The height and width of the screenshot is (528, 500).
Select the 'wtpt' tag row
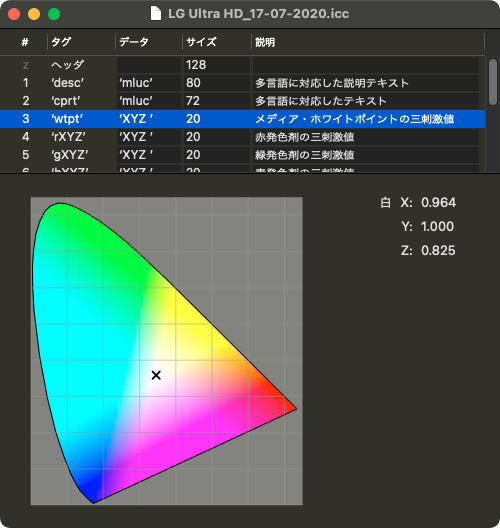point(242,119)
